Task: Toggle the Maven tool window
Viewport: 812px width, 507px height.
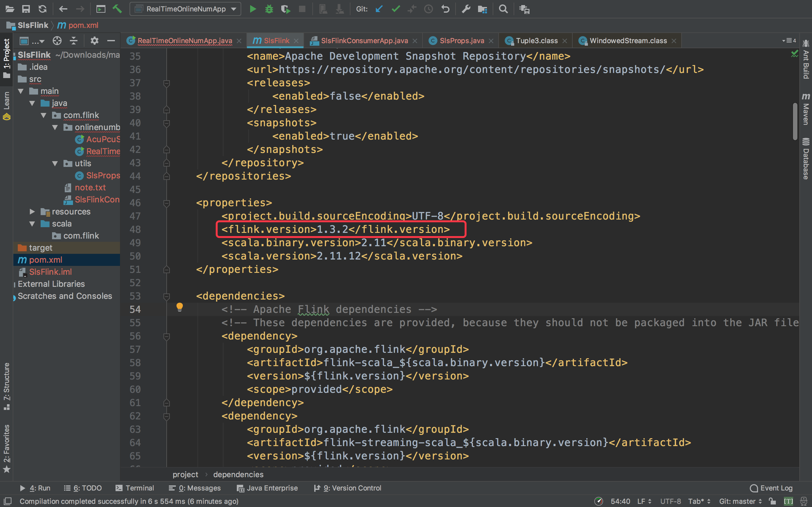Action: tap(806, 109)
